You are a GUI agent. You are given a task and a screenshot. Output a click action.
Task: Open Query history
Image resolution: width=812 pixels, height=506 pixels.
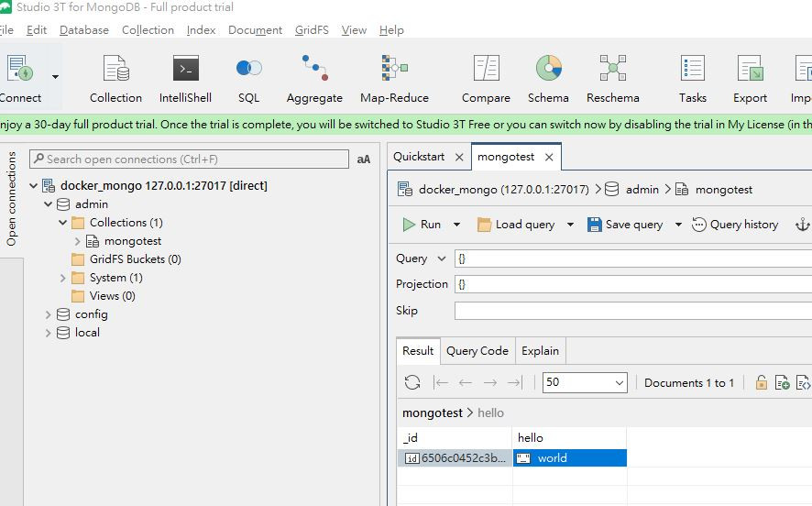(x=735, y=225)
